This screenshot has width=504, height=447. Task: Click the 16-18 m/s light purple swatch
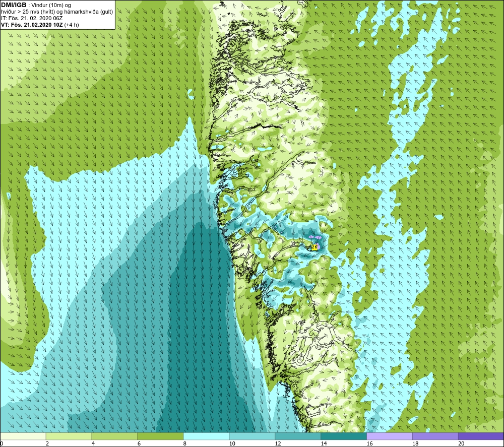pyautogui.click(x=390, y=436)
